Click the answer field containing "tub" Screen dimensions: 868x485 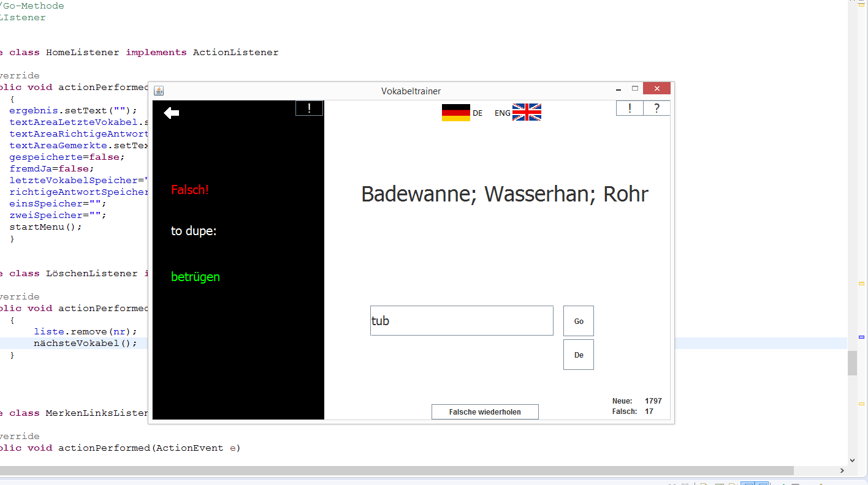462,320
